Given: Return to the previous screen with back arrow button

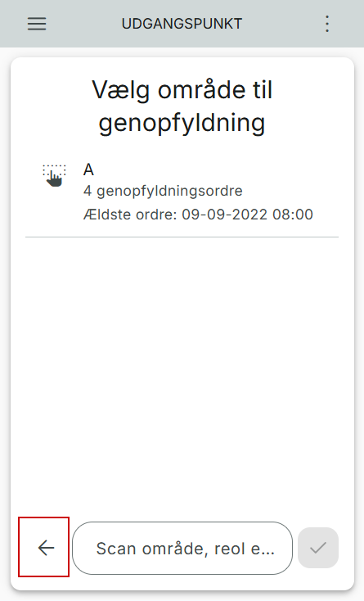Looking at the screenshot, I should (x=44, y=547).
